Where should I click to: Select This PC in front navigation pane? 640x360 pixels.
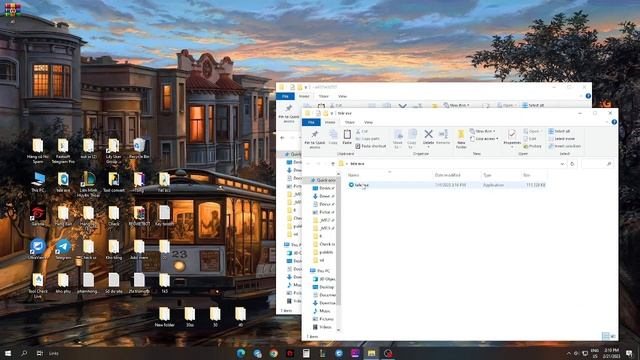tap(321, 271)
